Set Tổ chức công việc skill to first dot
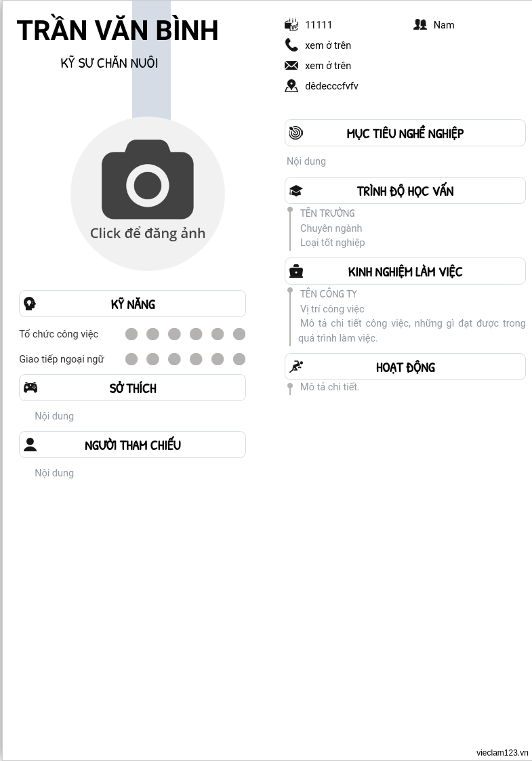 pyautogui.click(x=131, y=334)
